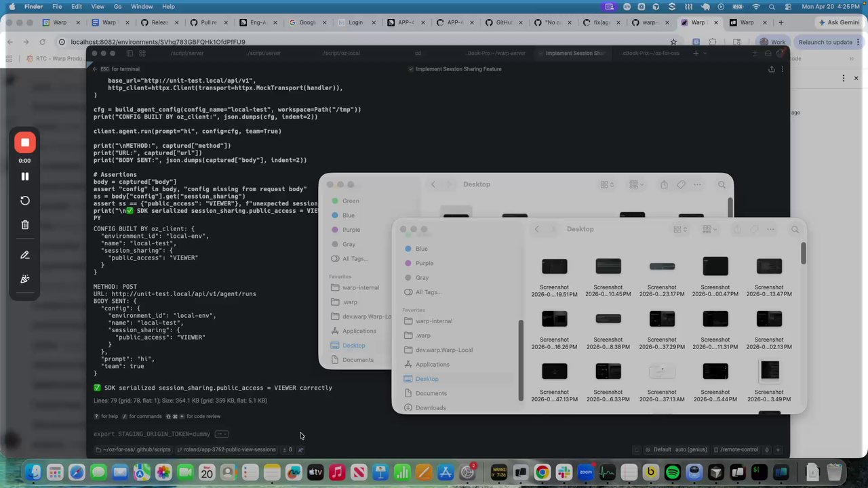Viewport: 868px width, 488px height.
Task: Open the Work profile button in Chrome
Action: [x=772, y=42]
